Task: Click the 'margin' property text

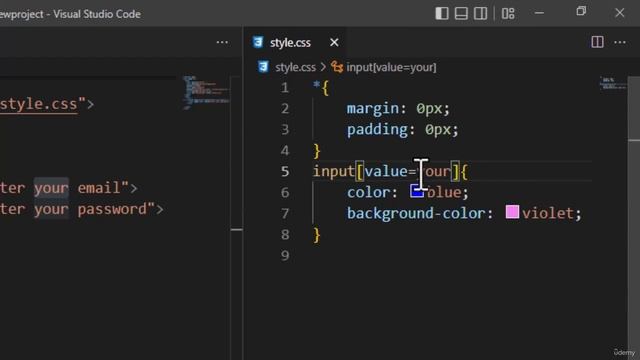Action: point(373,109)
